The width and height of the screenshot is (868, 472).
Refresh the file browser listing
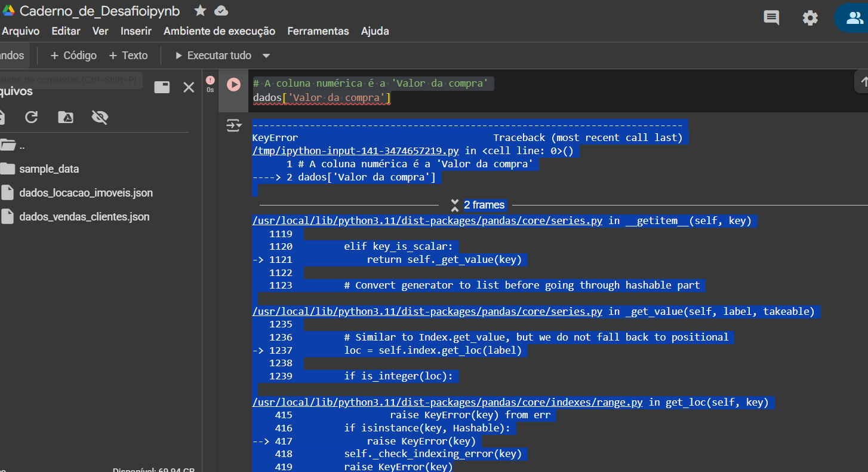point(32,117)
